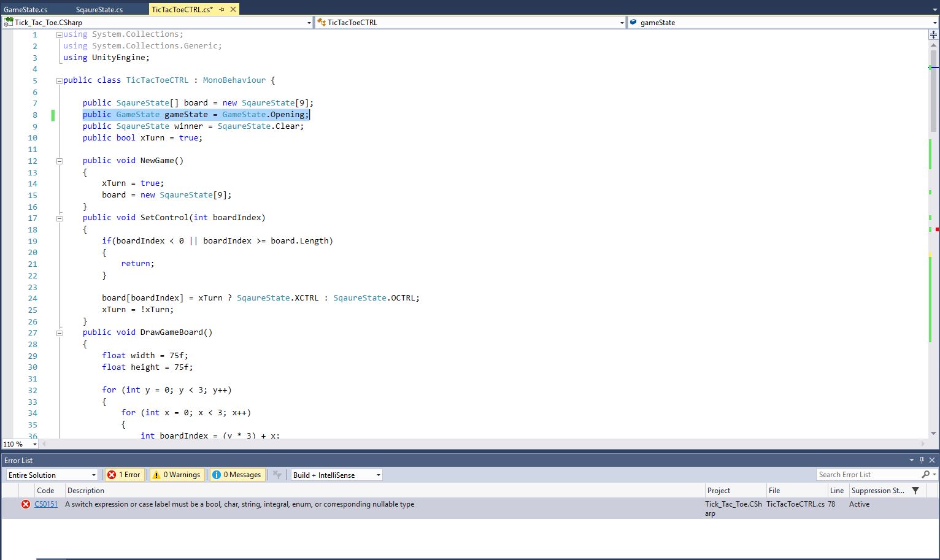The image size is (940, 560).
Task: Click the Active suppression state cell
Action: [x=859, y=504]
